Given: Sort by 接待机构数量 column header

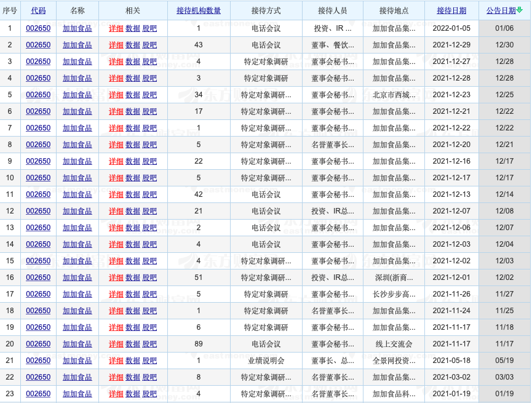Looking at the screenshot, I should (x=199, y=10).
